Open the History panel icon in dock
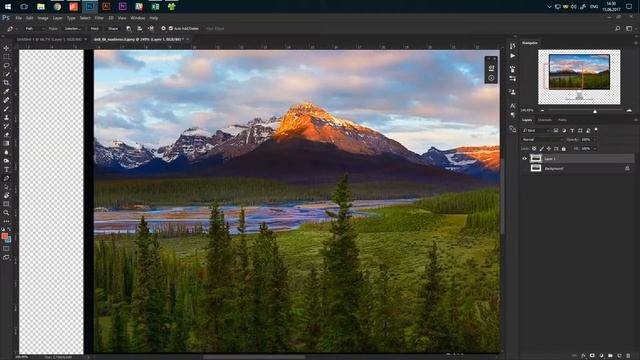 click(x=513, y=46)
